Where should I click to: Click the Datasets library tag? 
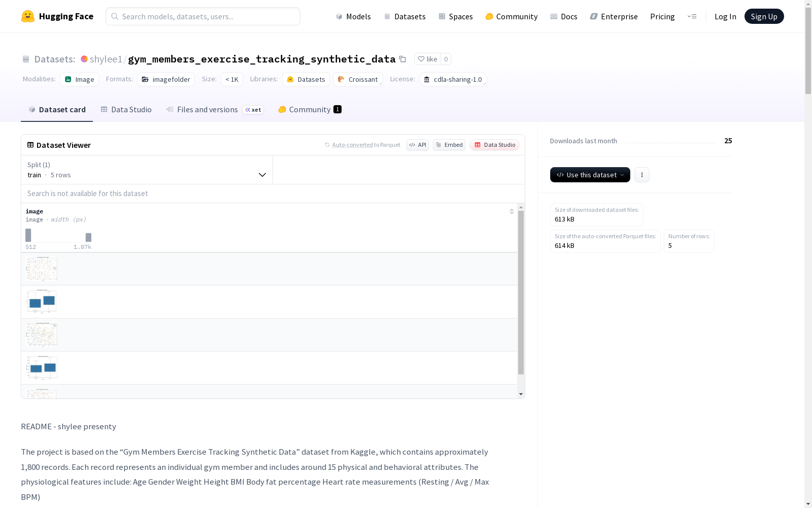(306, 79)
